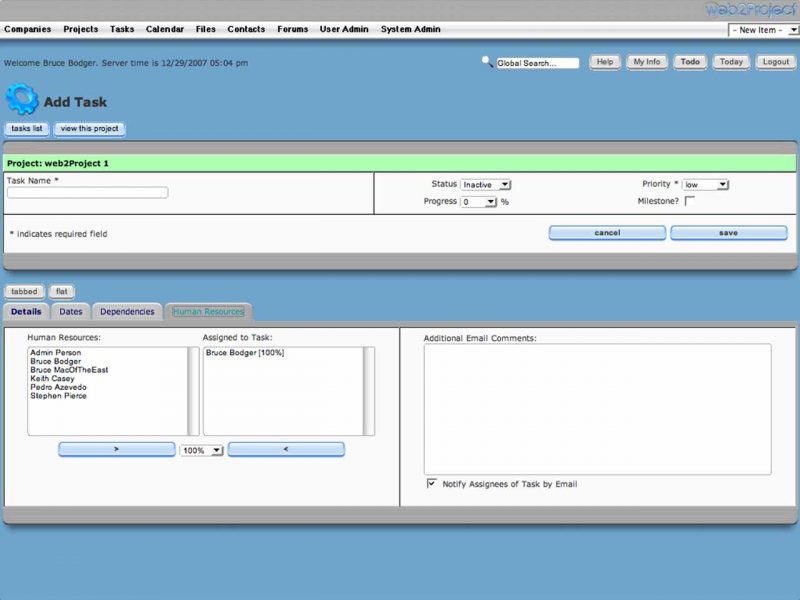
Task: Cancel adding the task
Action: click(x=606, y=232)
